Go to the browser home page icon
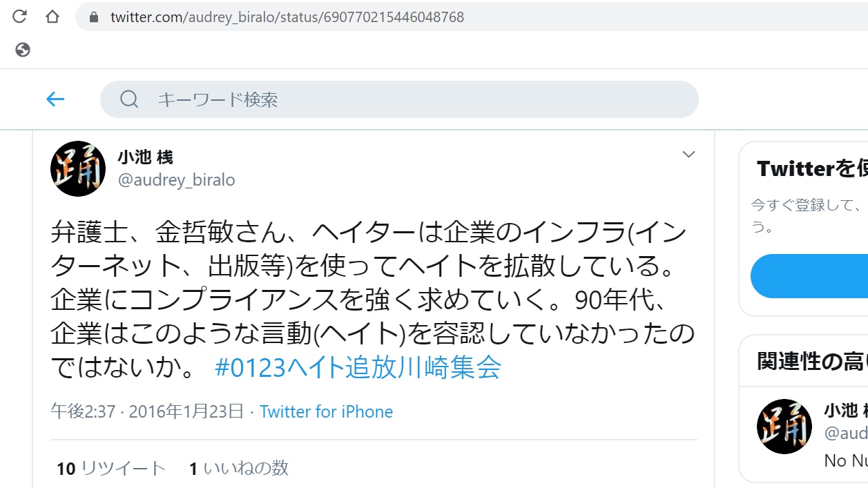Screen dimensions: 868x488 pyautogui.click(x=52, y=17)
